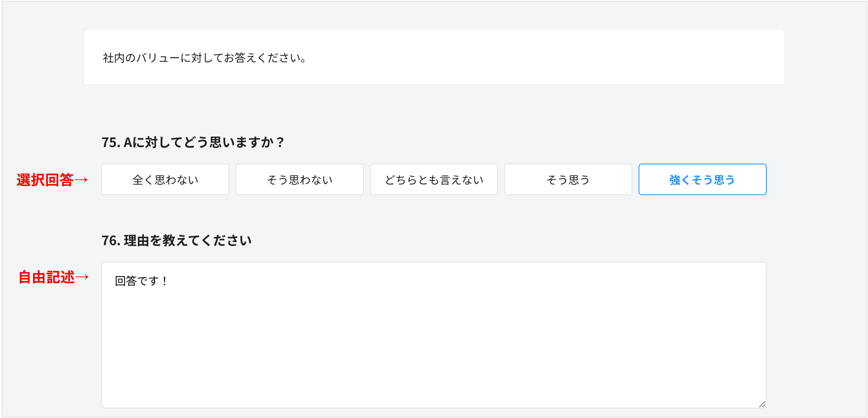Click the second answer button from the left
The height and width of the screenshot is (418, 868).
click(299, 179)
